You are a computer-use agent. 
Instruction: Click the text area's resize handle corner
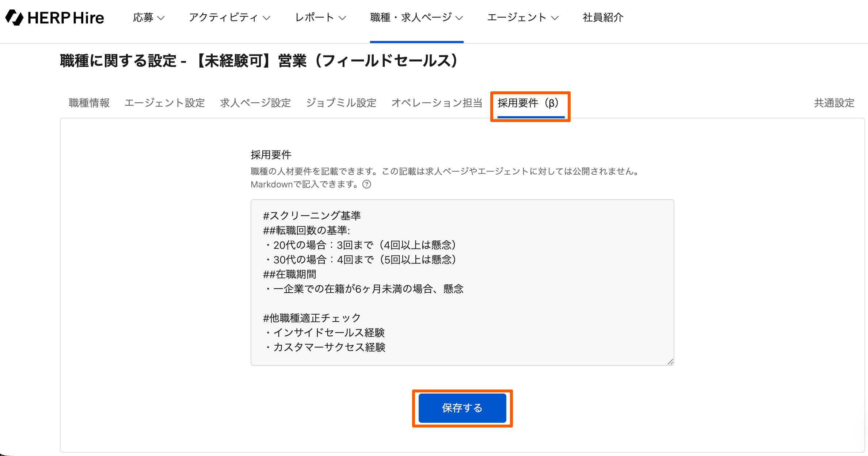coord(670,362)
